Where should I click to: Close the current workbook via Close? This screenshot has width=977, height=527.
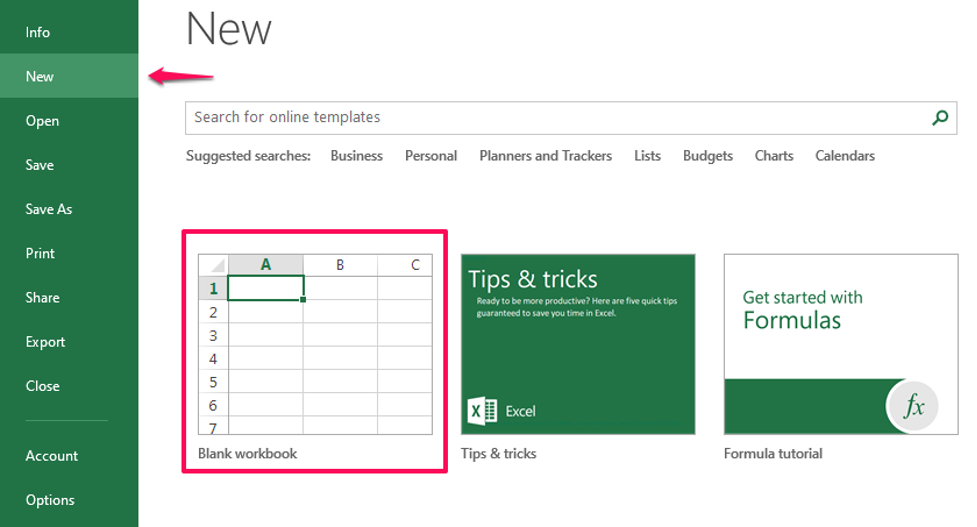tap(42, 386)
